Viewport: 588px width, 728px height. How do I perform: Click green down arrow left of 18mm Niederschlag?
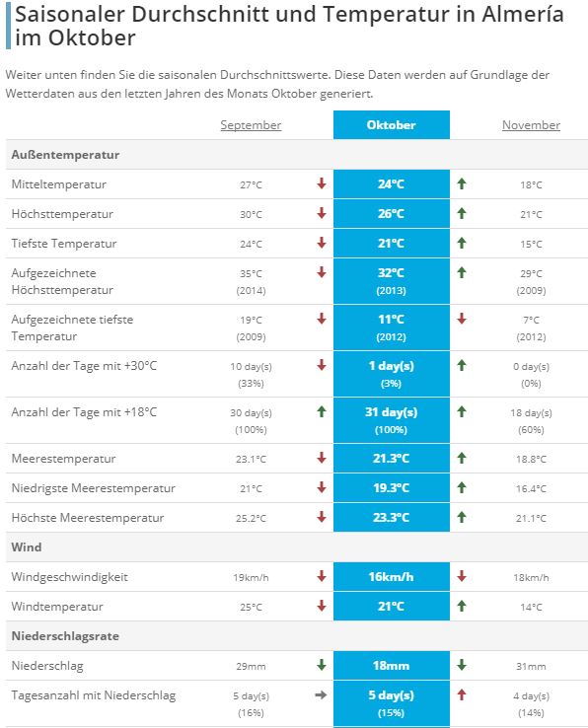click(x=322, y=665)
